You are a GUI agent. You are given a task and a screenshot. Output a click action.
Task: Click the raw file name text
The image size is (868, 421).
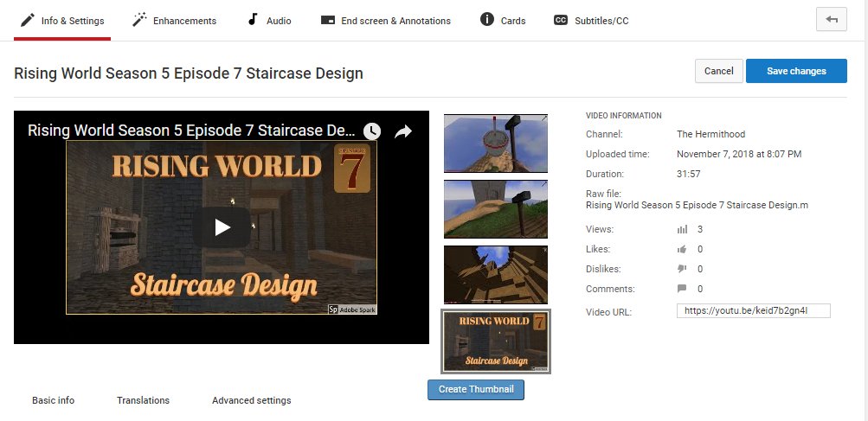click(x=697, y=205)
